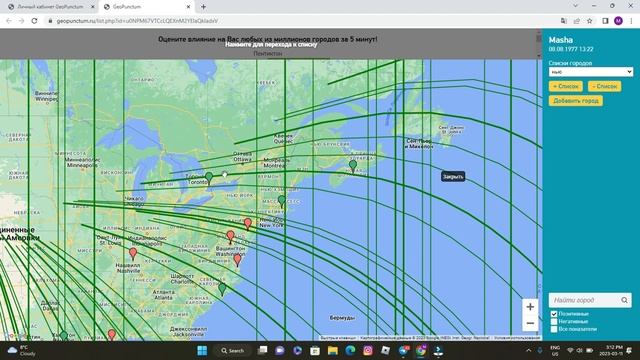Switch ENG US input language

pos(555,350)
